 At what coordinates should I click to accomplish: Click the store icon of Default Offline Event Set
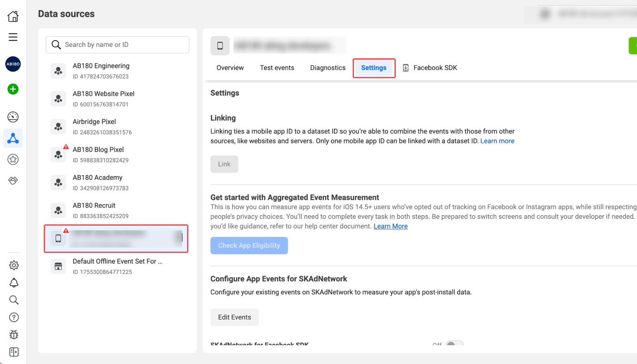[x=58, y=266]
